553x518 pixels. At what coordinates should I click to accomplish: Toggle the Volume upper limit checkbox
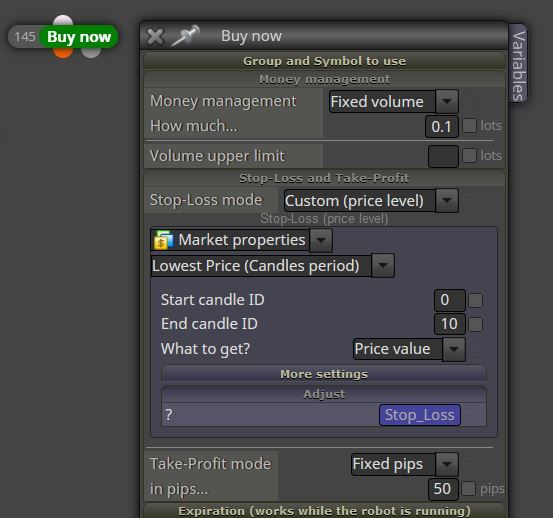click(469, 156)
